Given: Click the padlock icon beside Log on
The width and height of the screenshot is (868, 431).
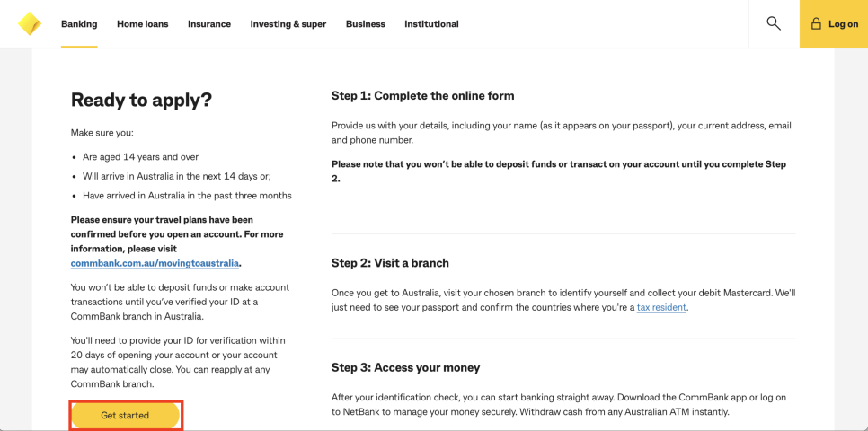Looking at the screenshot, I should 816,23.
